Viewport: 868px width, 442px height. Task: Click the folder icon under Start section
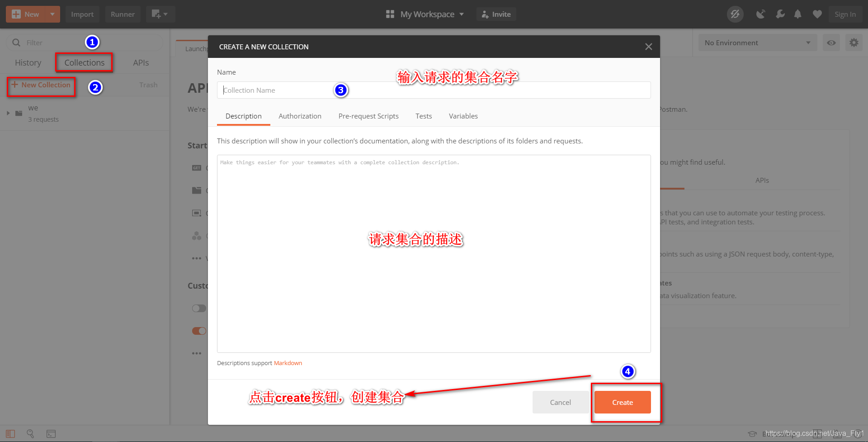click(197, 190)
